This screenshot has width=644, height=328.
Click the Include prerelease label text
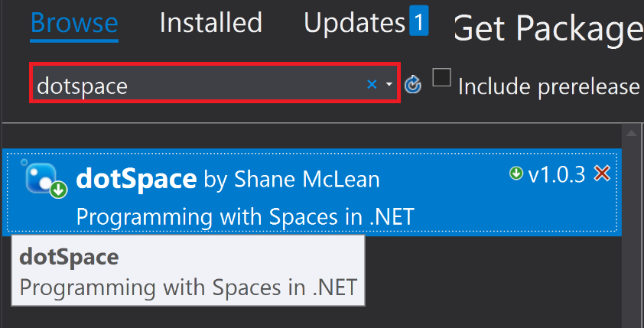tap(548, 87)
